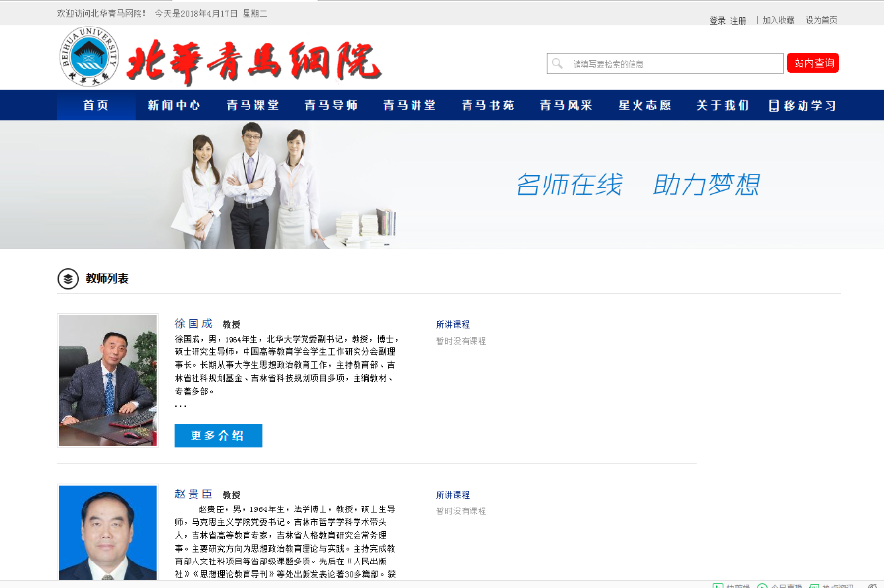884x588 pixels.
Task: Open teacher name link 徐国成
Action: tap(193, 323)
